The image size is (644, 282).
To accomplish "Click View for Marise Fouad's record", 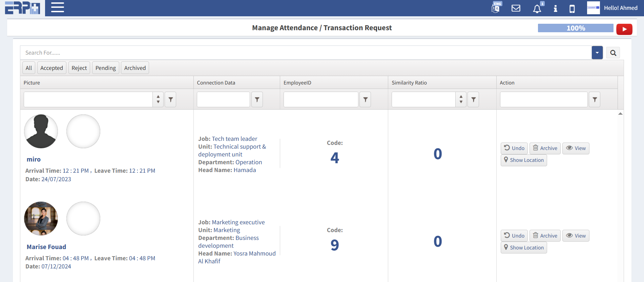I will click(x=576, y=236).
